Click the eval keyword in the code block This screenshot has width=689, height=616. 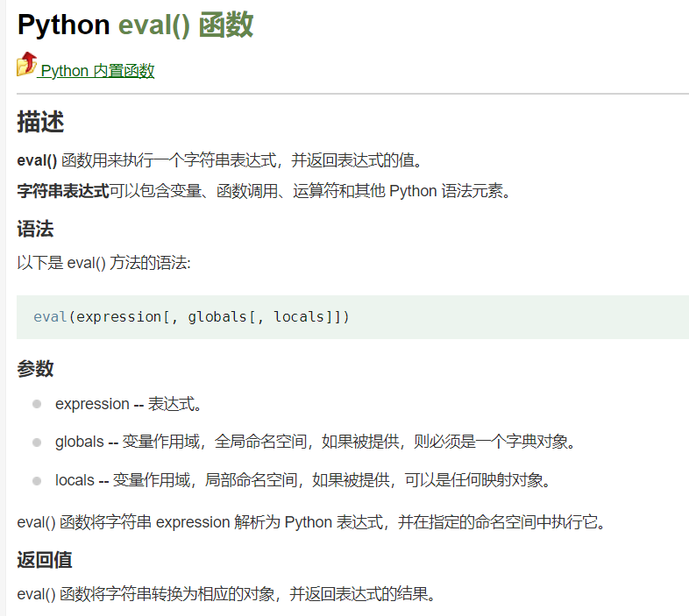pos(50,316)
